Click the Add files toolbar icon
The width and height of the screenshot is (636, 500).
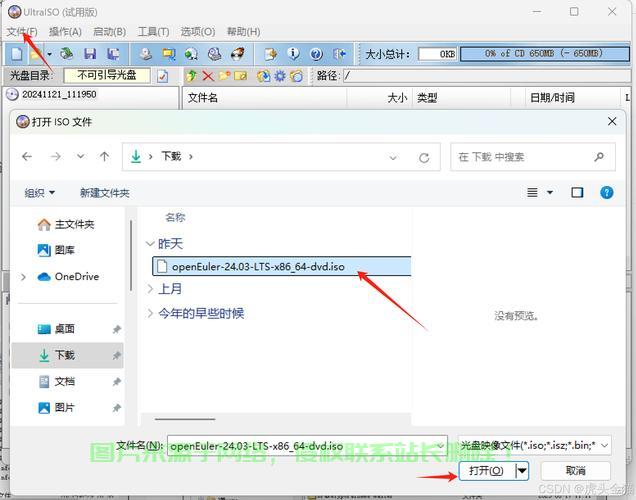click(270, 54)
